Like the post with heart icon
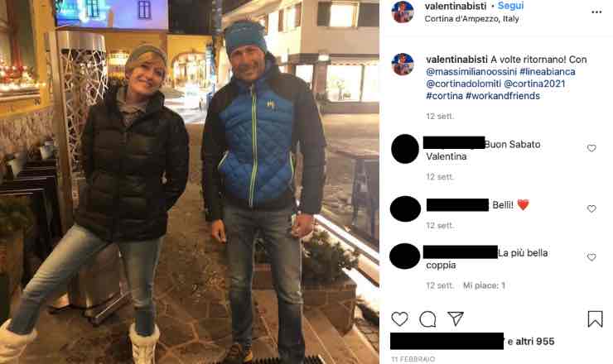613x364 pixels. [x=399, y=319]
